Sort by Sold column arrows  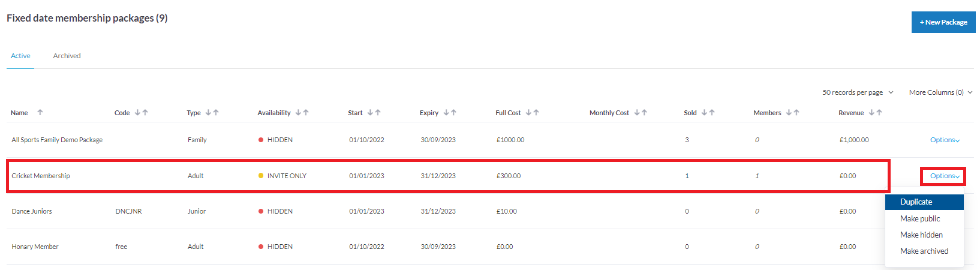click(x=708, y=113)
